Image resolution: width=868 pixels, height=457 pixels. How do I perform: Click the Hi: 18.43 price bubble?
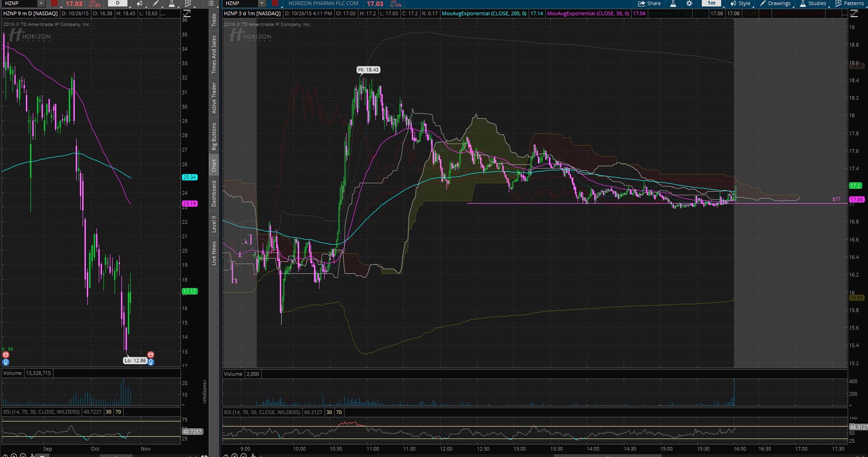click(x=368, y=70)
